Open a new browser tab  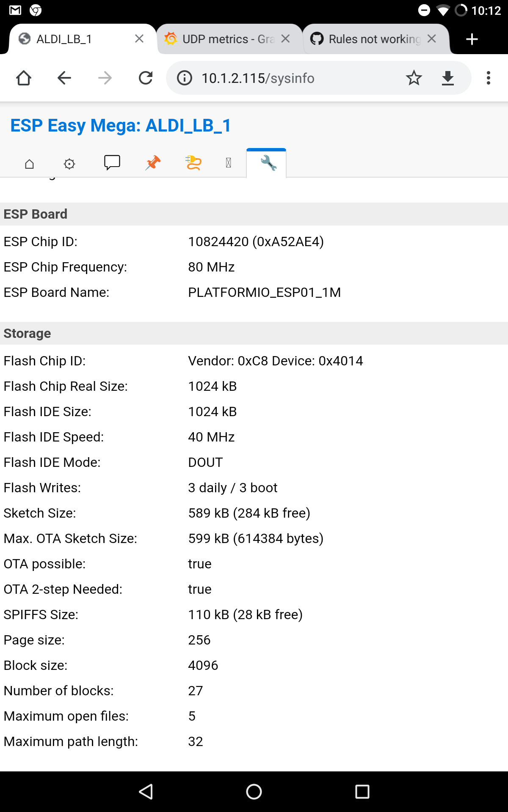tap(472, 39)
